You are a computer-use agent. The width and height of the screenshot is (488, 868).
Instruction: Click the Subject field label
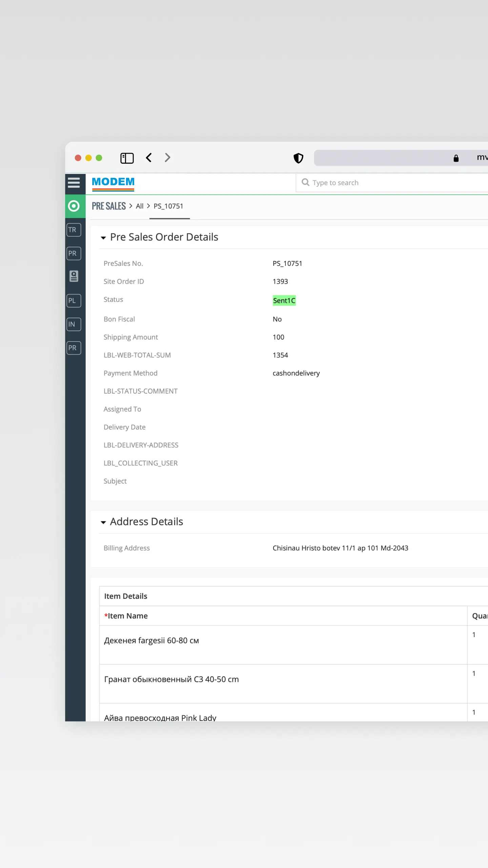tap(115, 481)
